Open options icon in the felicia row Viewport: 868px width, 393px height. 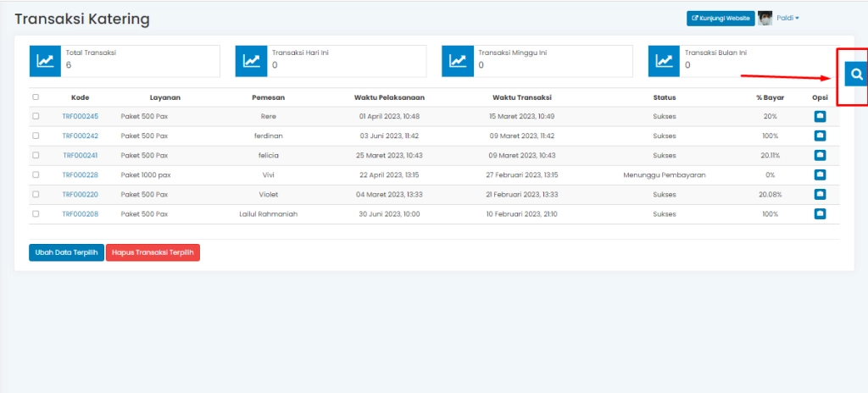tap(820, 155)
